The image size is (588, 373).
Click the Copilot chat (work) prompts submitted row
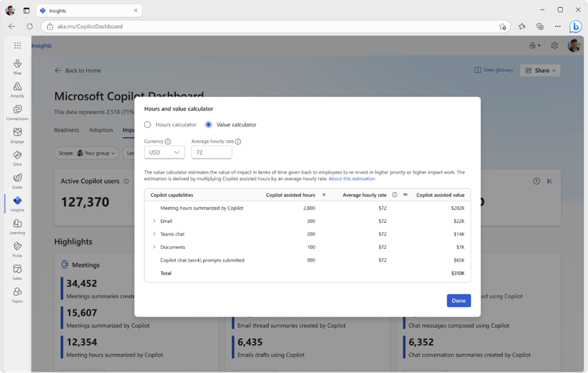(307, 260)
